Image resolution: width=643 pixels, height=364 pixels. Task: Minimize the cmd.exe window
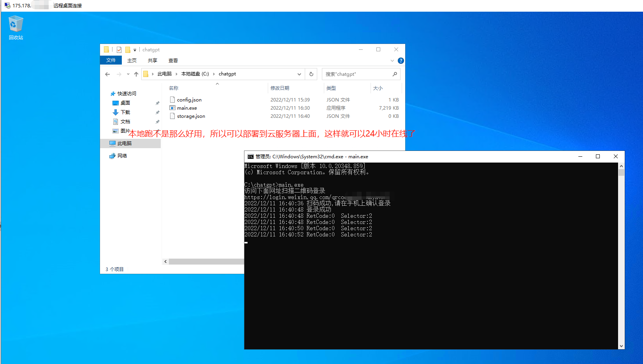580,157
